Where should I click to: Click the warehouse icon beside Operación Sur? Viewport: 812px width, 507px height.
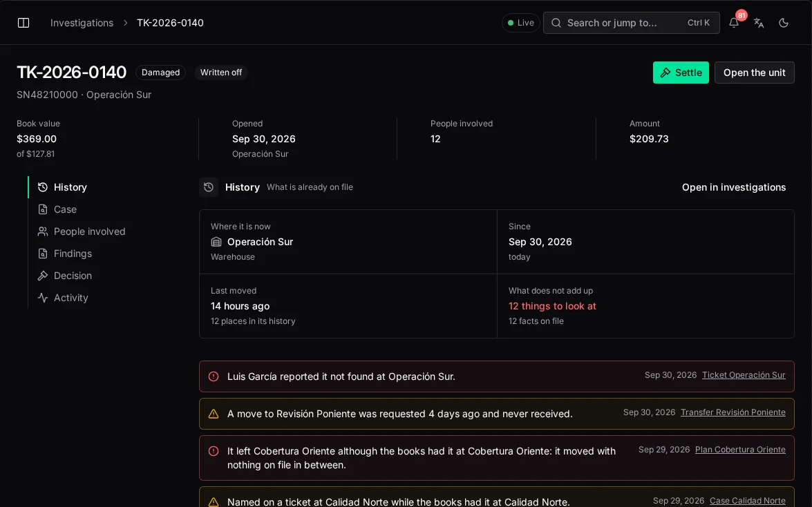pyautogui.click(x=216, y=242)
